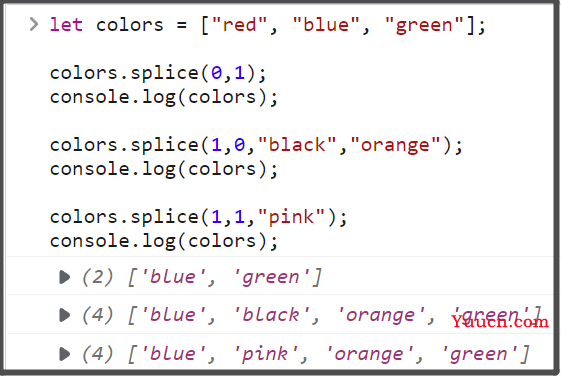561x376 pixels.
Task: Click the console input prompt chevron
Action: [x=34, y=25]
